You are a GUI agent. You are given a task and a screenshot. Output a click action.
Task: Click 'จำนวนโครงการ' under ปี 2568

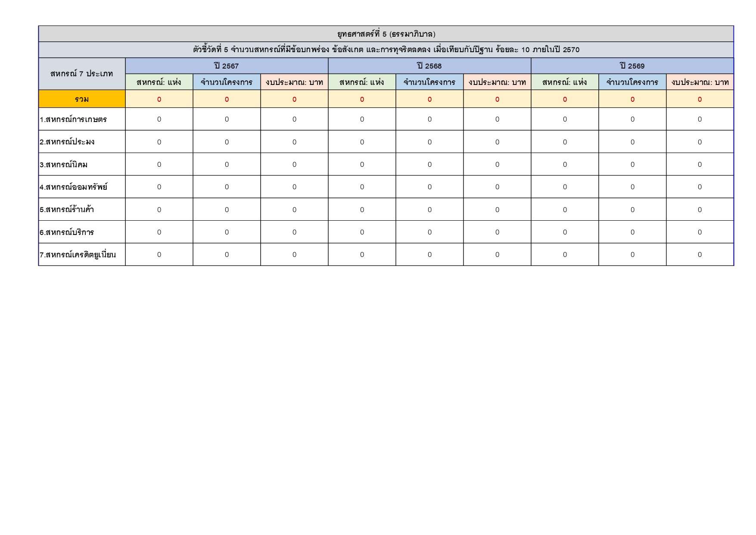[429, 82]
